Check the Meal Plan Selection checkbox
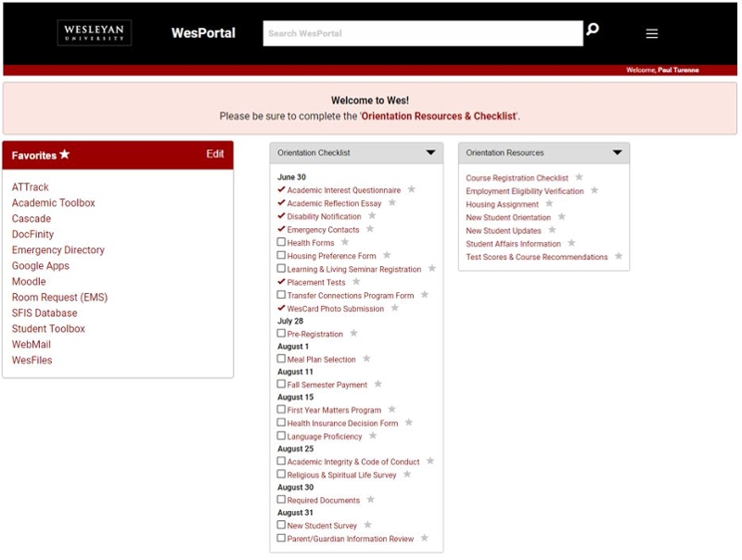 [x=281, y=359]
